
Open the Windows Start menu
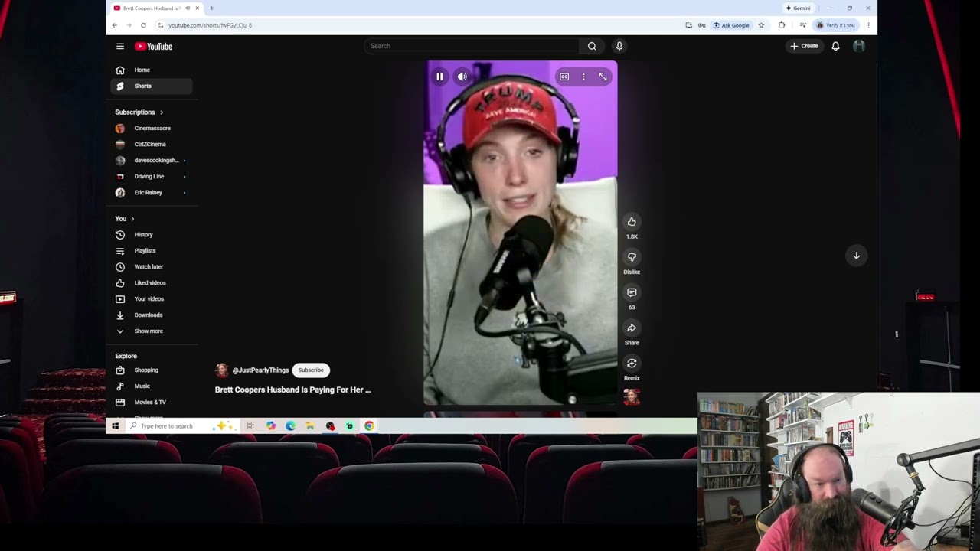(x=116, y=426)
